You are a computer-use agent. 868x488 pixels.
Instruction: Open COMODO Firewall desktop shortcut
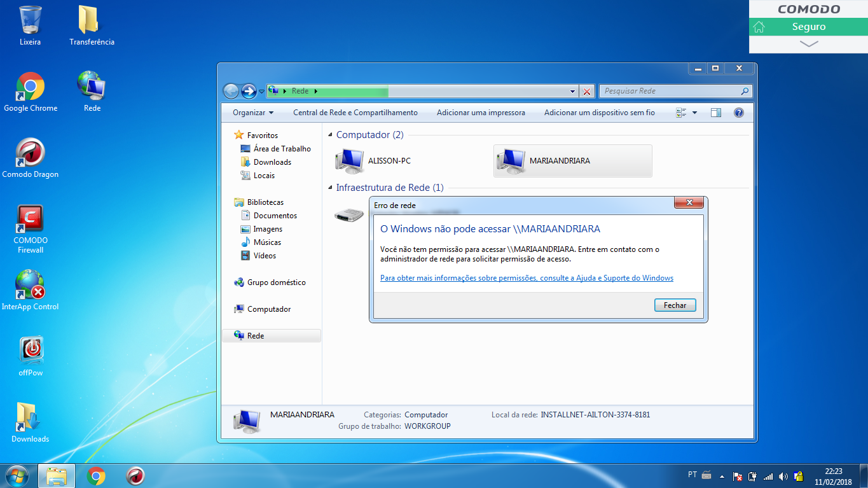pyautogui.click(x=31, y=229)
